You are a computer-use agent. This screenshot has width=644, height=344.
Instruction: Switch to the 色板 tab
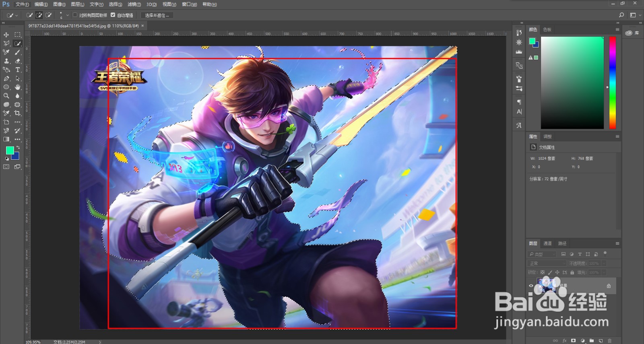[547, 29]
